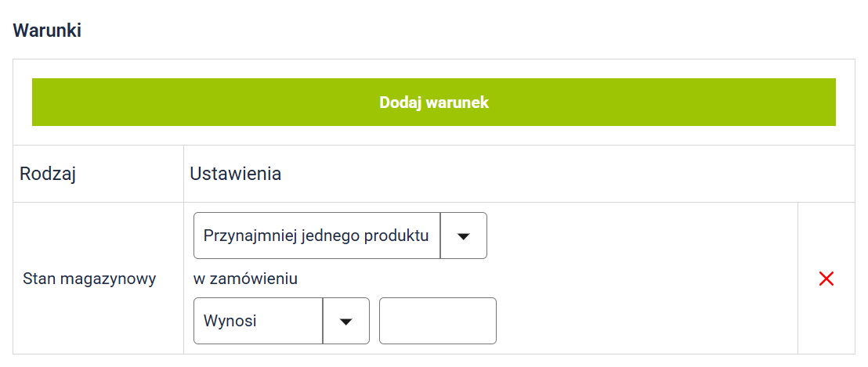Expand the Wynosi operator options
The height and width of the screenshot is (367, 868).
[x=345, y=321]
